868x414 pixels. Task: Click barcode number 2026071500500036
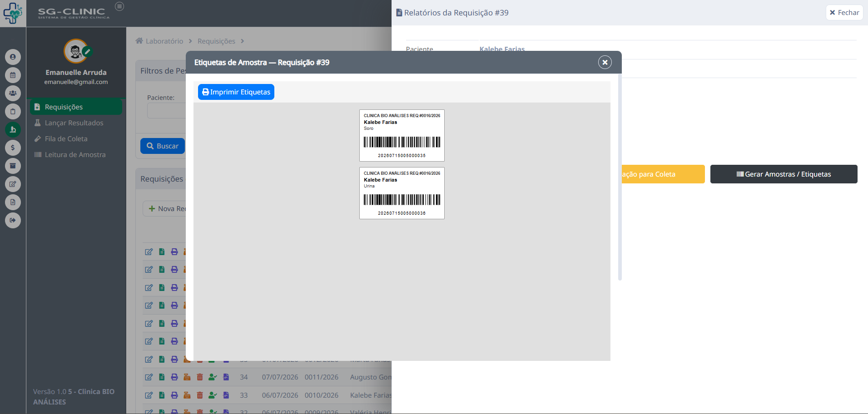(402, 213)
